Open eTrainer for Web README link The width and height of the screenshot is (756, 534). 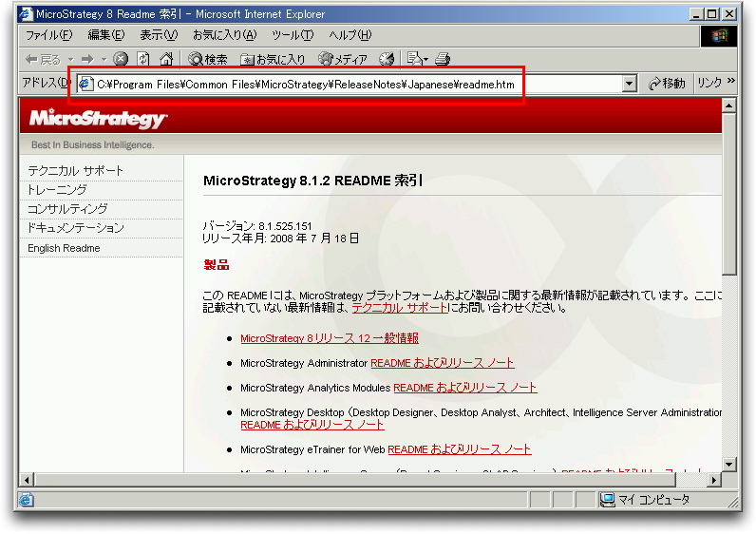459,449
